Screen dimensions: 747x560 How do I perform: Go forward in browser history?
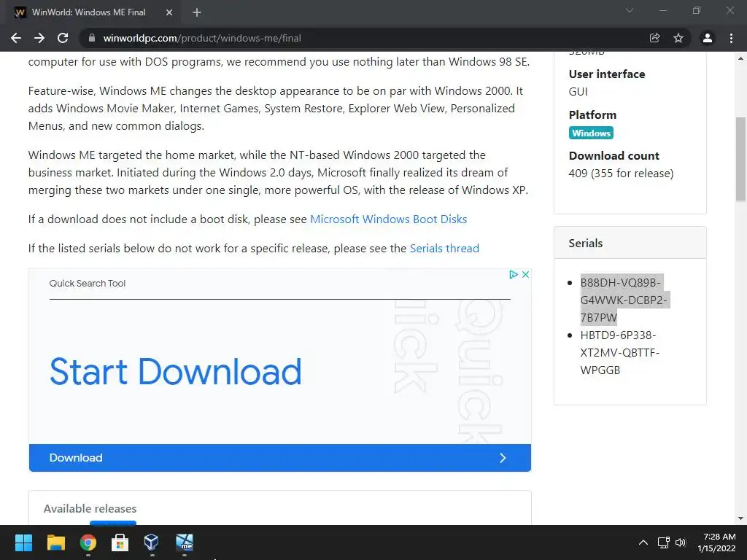click(x=39, y=38)
